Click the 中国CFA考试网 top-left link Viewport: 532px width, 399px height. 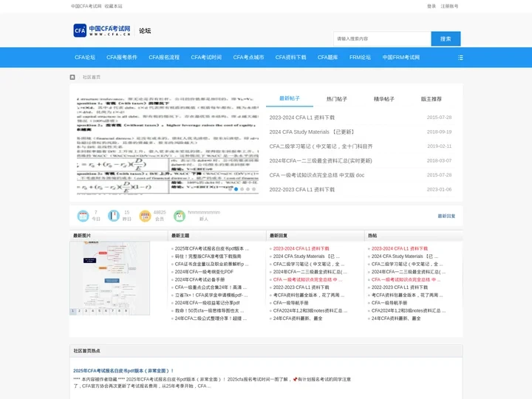(x=86, y=6)
